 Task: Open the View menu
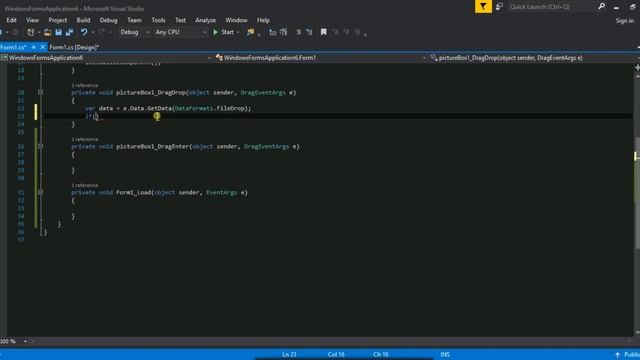pos(32,20)
